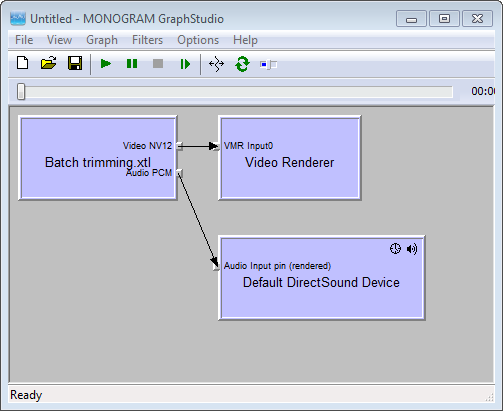Click the GraphStudio application icon in title bar
This screenshot has width=503, height=411.
click(18, 19)
